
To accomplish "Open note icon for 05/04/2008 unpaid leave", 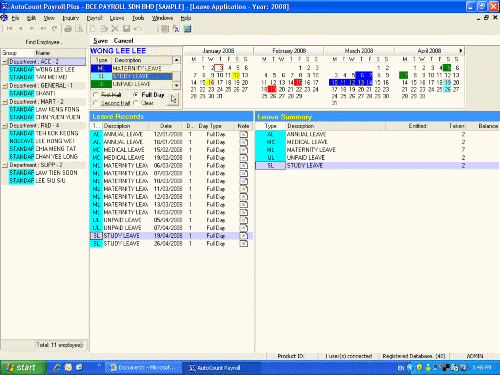I will pyautogui.click(x=244, y=220).
